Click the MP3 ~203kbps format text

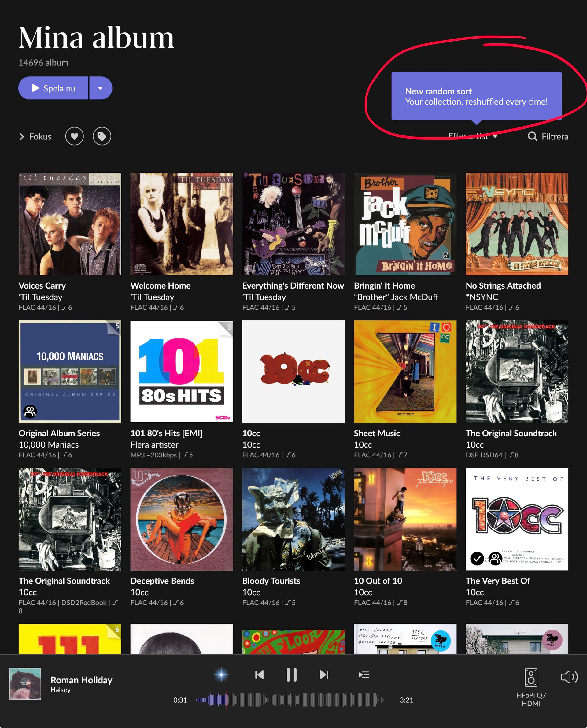(153, 455)
